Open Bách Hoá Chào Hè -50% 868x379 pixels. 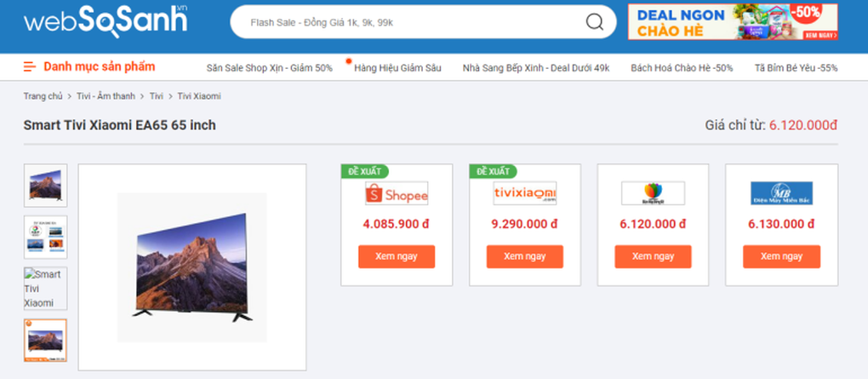click(682, 68)
